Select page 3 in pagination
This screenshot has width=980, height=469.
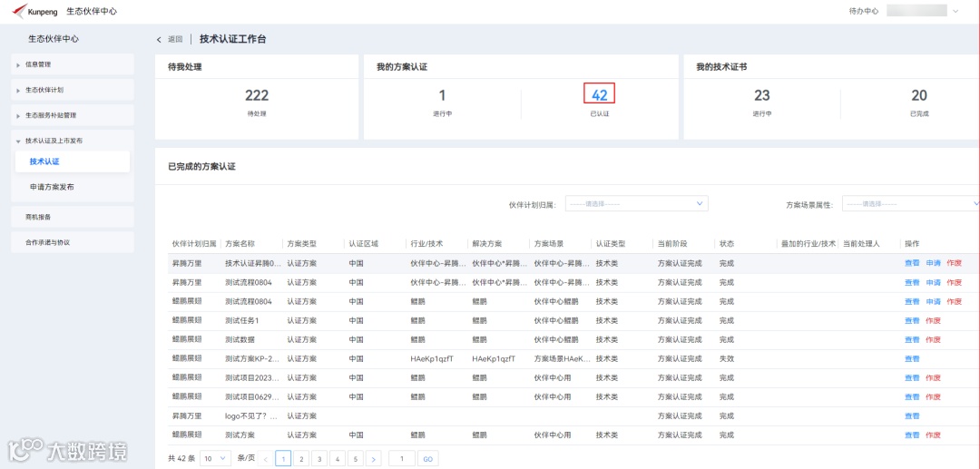[319, 459]
